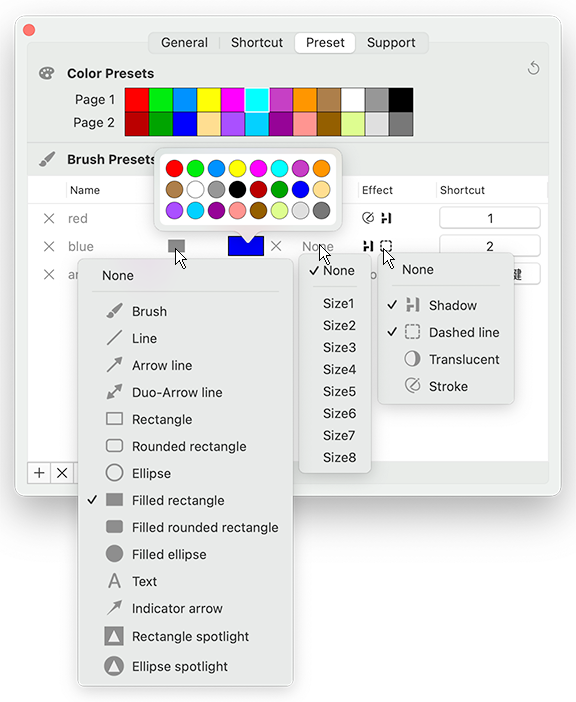The height and width of the screenshot is (702, 576).
Task: Click the palette icon beside Color Presets
Action: (47, 73)
